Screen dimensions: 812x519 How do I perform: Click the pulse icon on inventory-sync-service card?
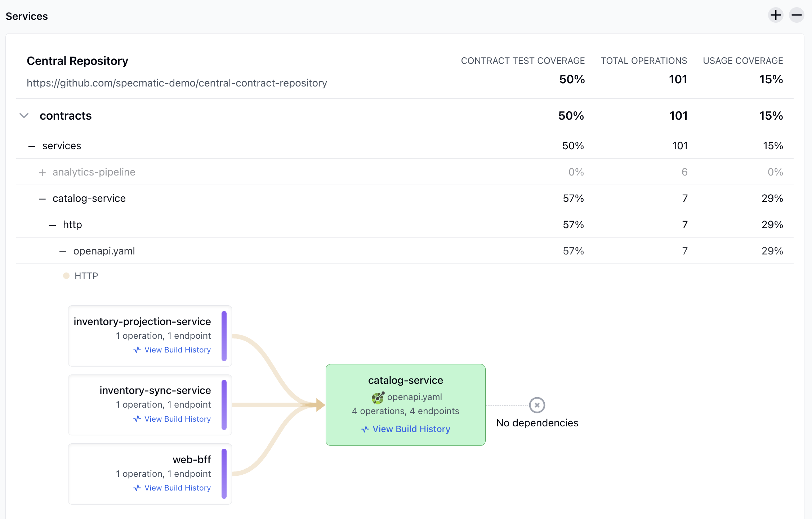click(137, 419)
